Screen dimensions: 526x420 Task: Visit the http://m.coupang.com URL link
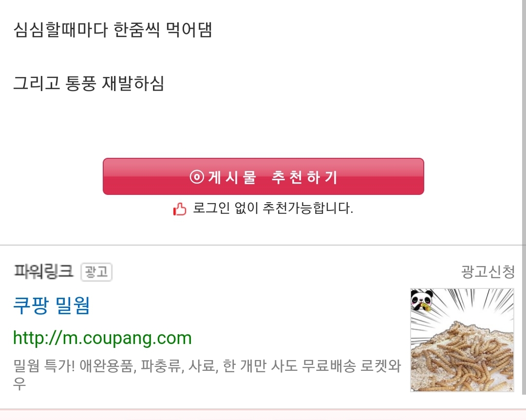tap(102, 338)
